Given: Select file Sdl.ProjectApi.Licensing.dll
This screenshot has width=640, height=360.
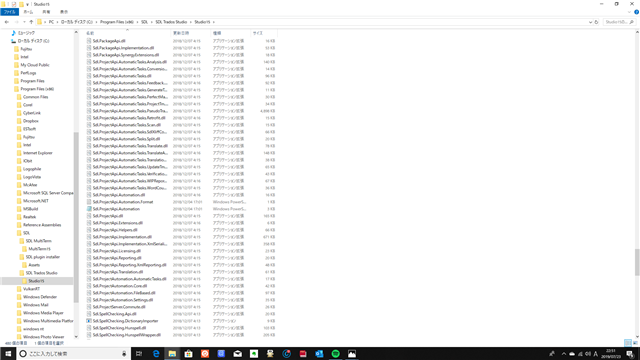Looking at the screenshot, I should (116, 251).
